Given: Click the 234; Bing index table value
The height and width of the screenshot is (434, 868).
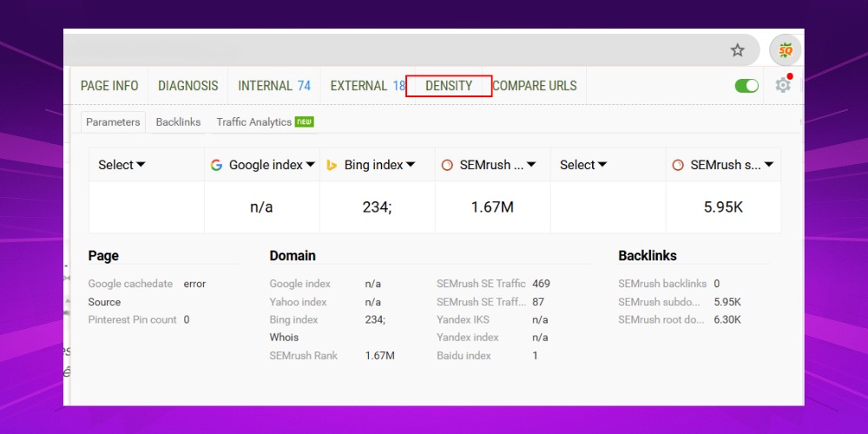Looking at the screenshot, I should coord(377,207).
